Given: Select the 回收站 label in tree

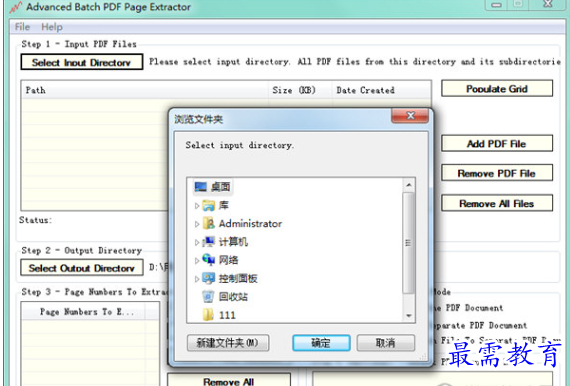Looking at the screenshot, I should [233, 297].
